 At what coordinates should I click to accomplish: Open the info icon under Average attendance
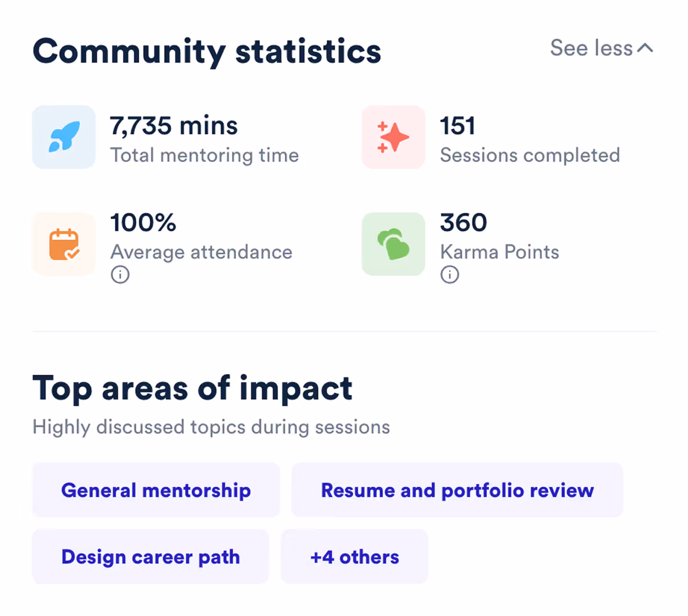click(x=120, y=274)
